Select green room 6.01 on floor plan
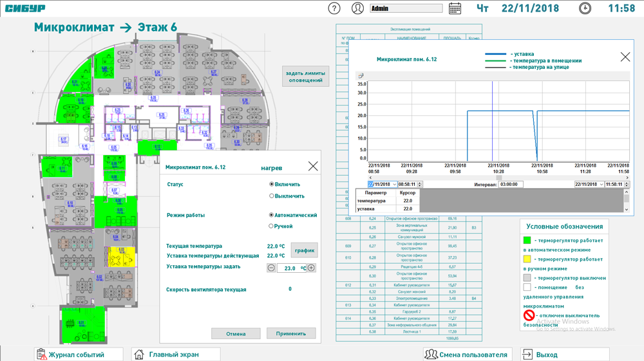 click(x=83, y=325)
